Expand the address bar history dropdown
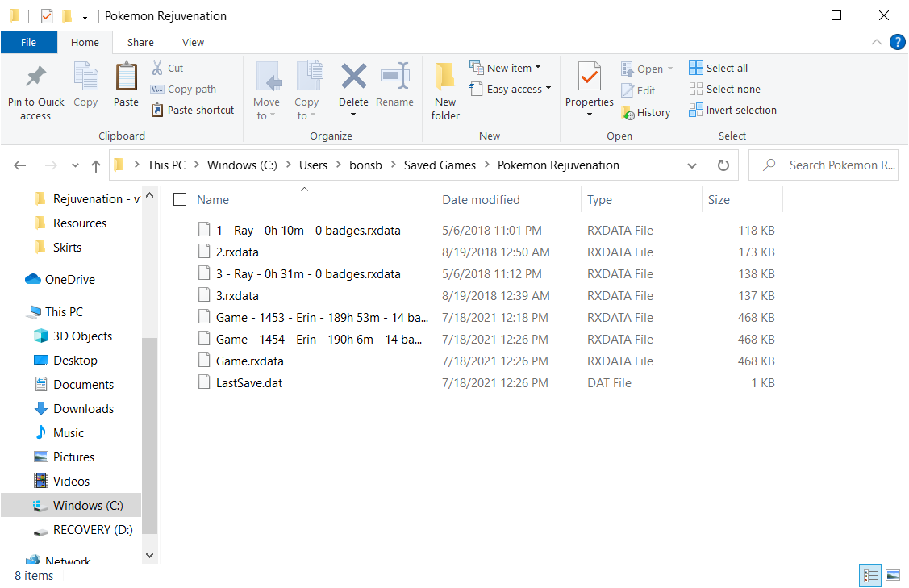This screenshot has height=588, width=909. (691, 165)
